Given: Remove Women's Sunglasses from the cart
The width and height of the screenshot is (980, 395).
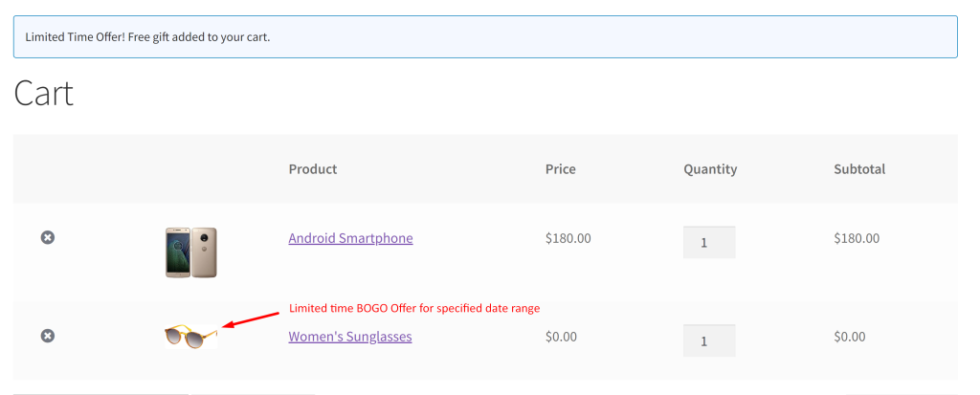Looking at the screenshot, I should [48, 337].
